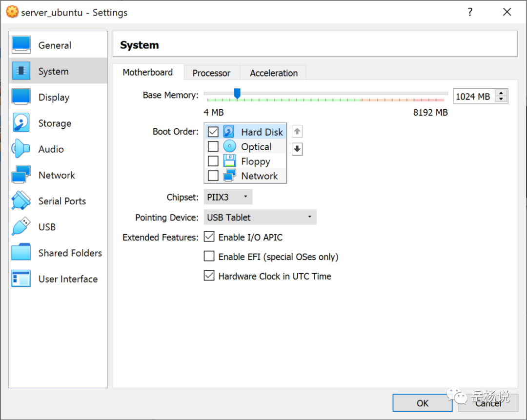Increase memory with the spinner up arrow

pyautogui.click(x=501, y=93)
